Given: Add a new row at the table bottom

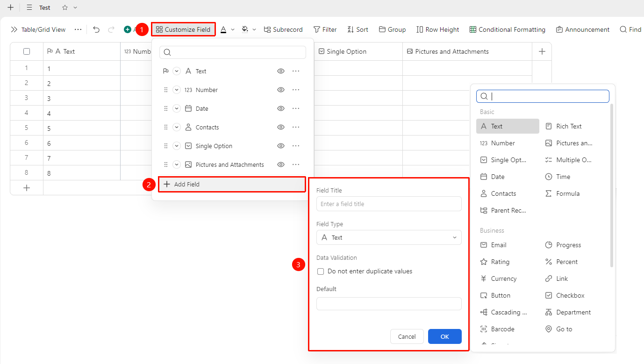Looking at the screenshot, I should coord(27,188).
